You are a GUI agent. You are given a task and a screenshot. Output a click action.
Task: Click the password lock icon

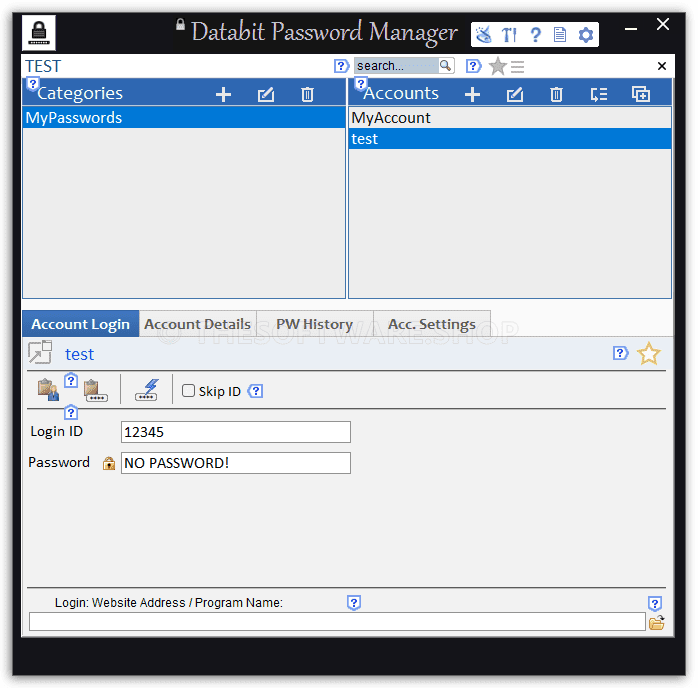coord(109,463)
